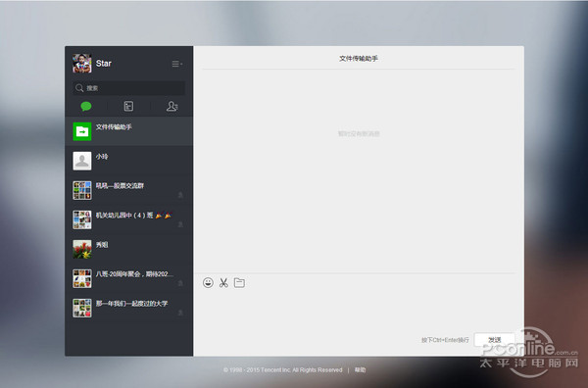Click Star's profile avatar
The width and height of the screenshot is (588, 388).
82,64
